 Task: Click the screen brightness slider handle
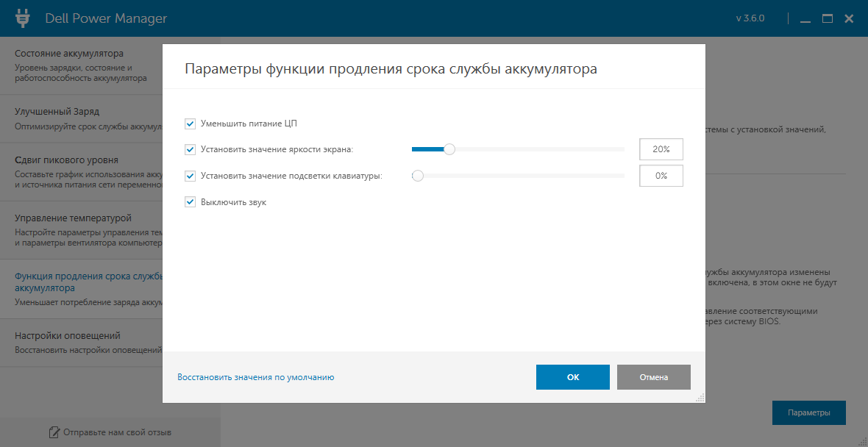449,149
